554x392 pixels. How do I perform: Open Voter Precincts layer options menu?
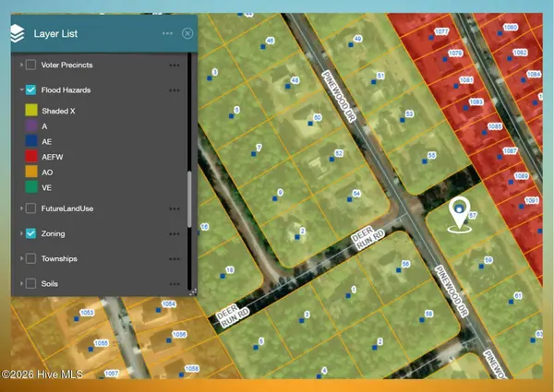tap(174, 65)
